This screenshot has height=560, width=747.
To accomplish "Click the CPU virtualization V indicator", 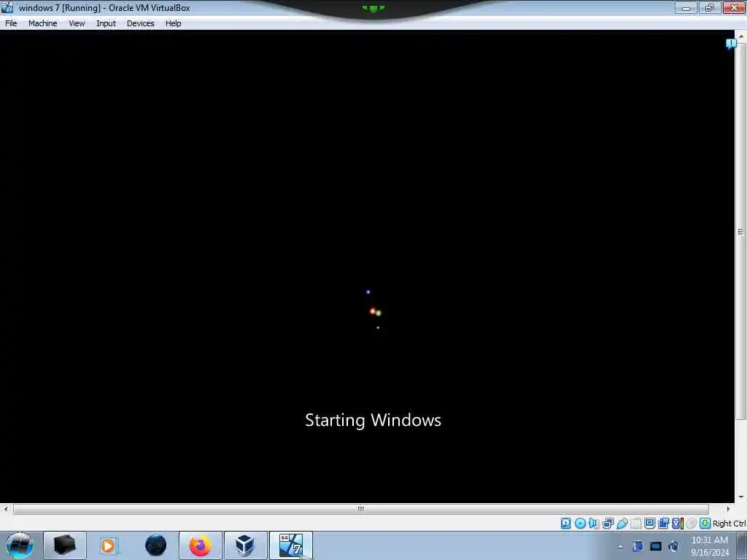I will click(677, 524).
